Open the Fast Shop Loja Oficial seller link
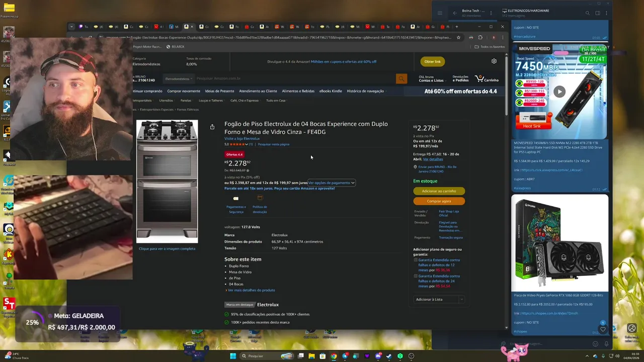This screenshot has width=644, height=362. click(449, 213)
